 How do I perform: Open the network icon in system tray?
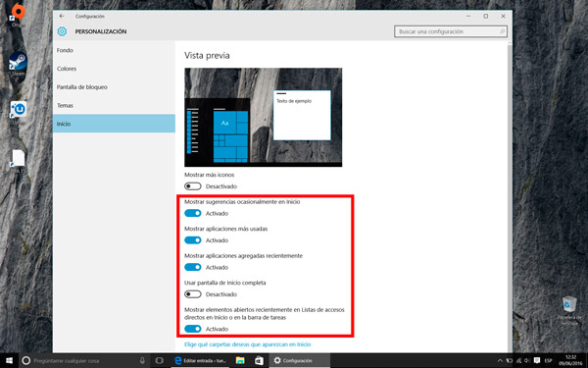point(518,360)
